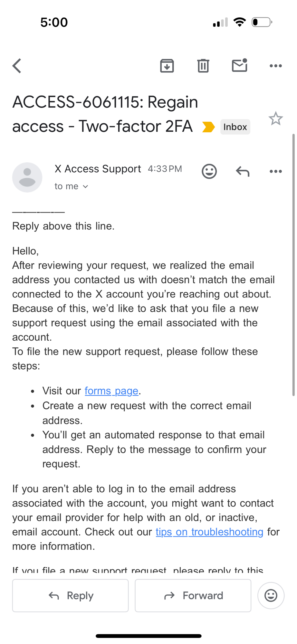Add emoji reaction next to sender
The width and height of the screenshot is (297, 644).
(x=209, y=171)
